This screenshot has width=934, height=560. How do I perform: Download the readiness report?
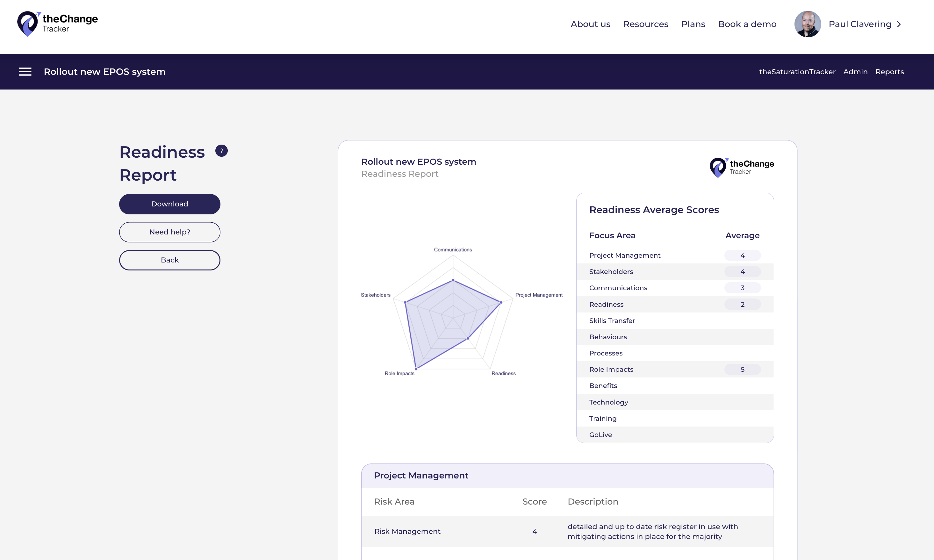[x=169, y=204]
